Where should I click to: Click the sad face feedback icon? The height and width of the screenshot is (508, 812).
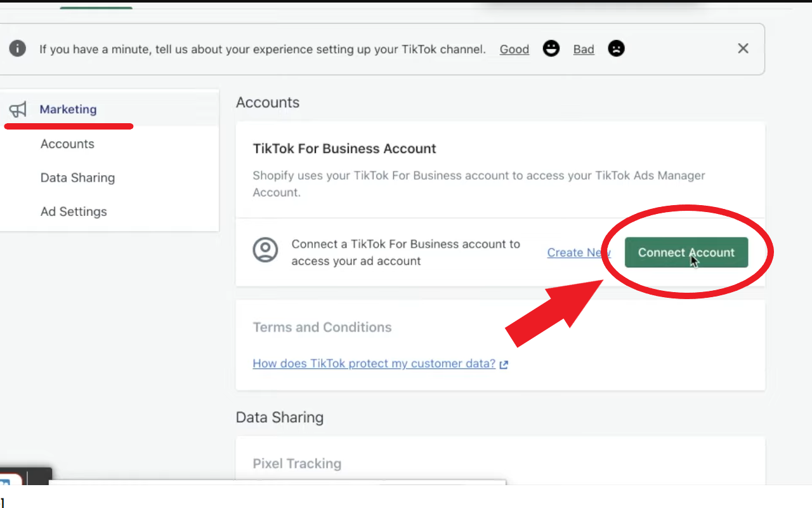pos(616,49)
